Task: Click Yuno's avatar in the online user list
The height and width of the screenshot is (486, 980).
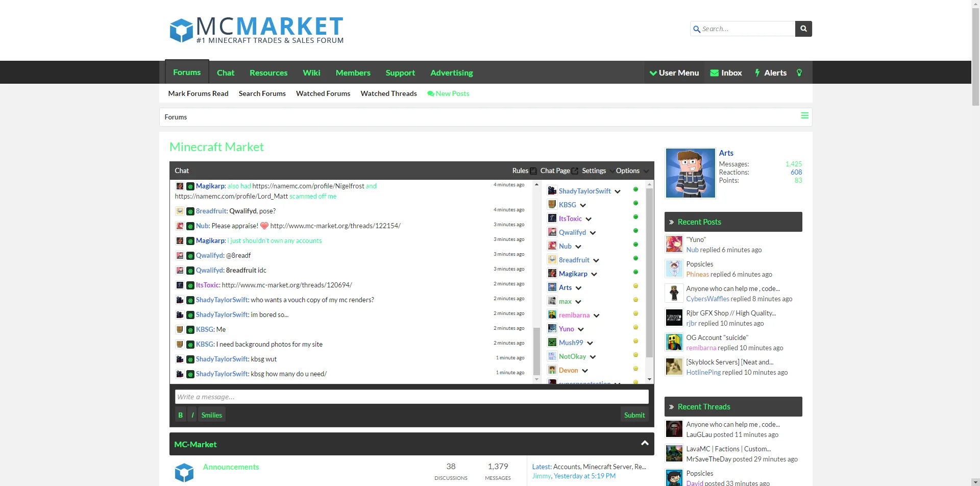Action: (552, 328)
